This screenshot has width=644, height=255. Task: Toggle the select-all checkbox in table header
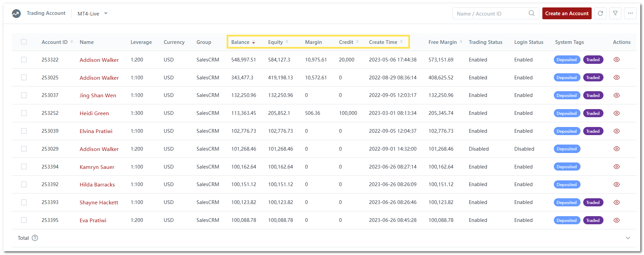coord(24,42)
